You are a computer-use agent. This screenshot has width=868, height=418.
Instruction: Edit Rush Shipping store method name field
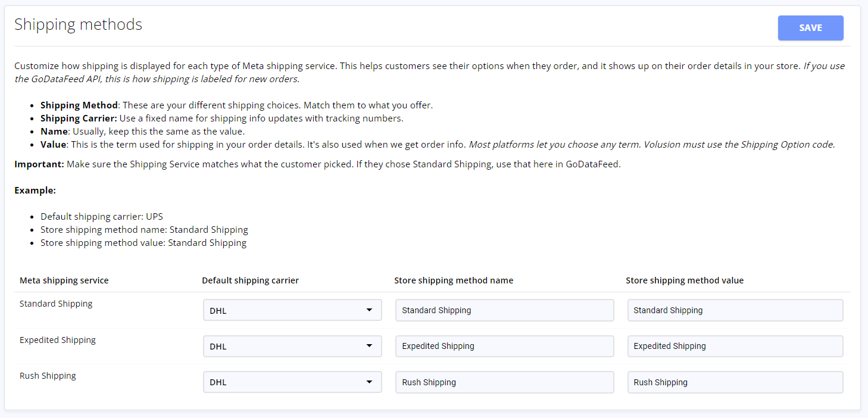504,382
